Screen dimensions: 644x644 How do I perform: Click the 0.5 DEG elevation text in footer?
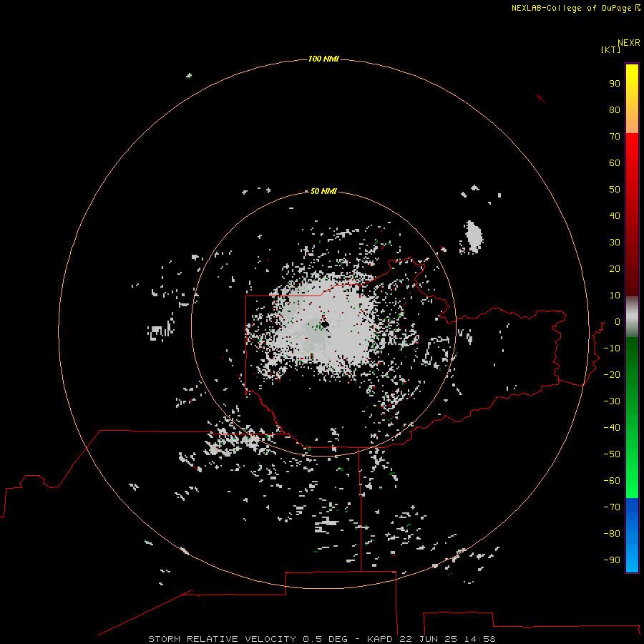coord(325,639)
